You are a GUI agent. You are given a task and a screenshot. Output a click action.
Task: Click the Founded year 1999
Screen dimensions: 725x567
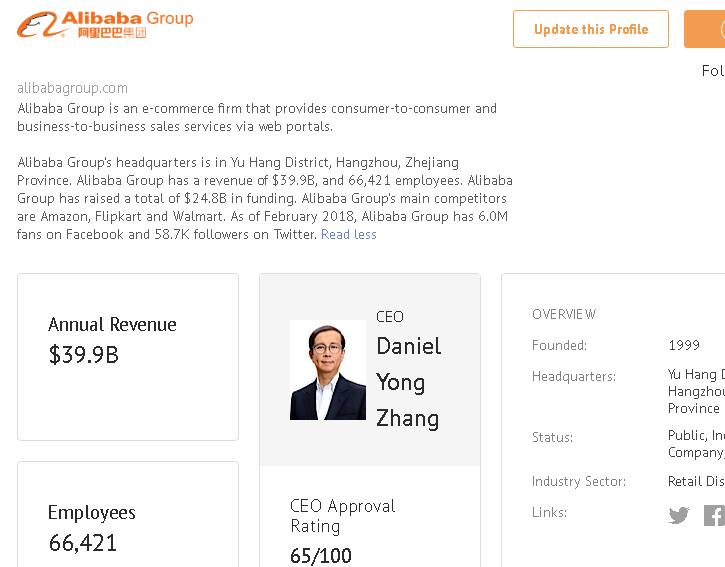(684, 345)
